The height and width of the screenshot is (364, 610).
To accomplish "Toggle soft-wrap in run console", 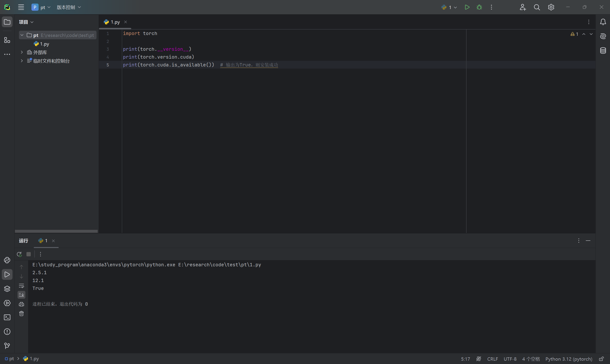I will click(21, 286).
